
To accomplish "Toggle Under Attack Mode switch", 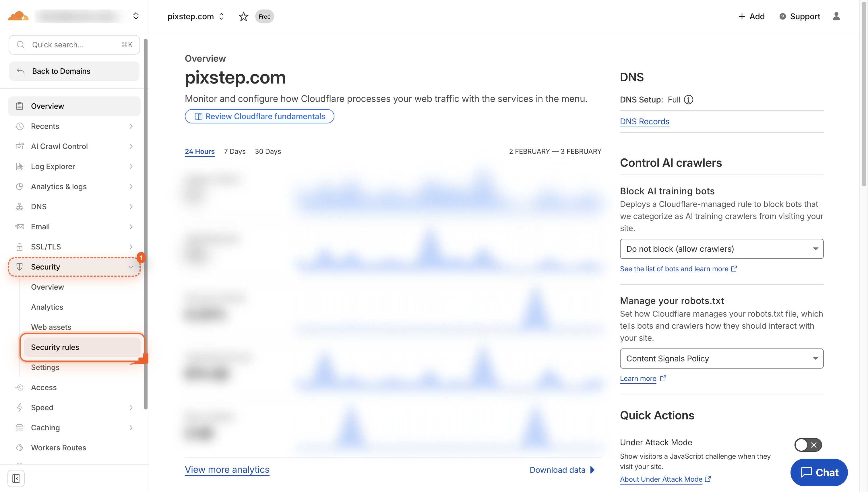I will click(x=807, y=445).
